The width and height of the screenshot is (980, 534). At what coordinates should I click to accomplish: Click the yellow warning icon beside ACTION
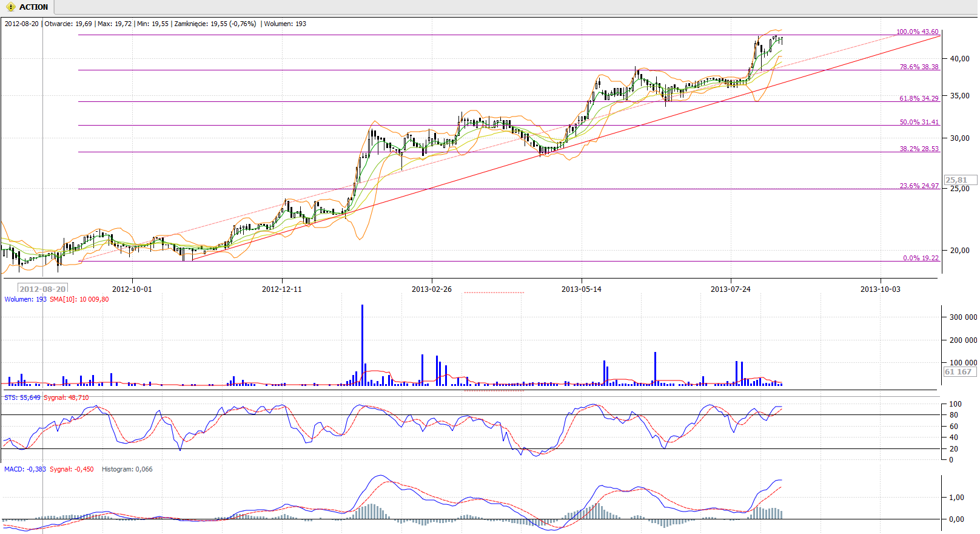[x=10, y=7]
